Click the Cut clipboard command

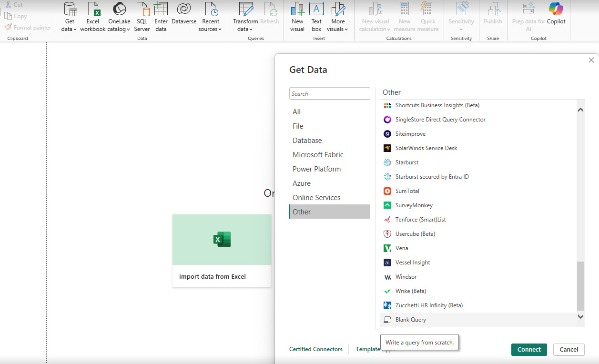tap(14, 5)
